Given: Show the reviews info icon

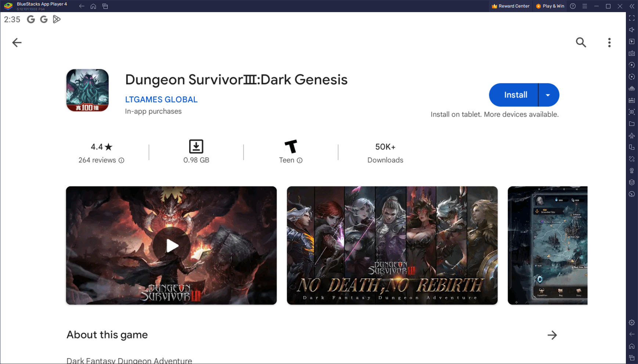Looking at the screenshot, I should (x=122, y=160).
